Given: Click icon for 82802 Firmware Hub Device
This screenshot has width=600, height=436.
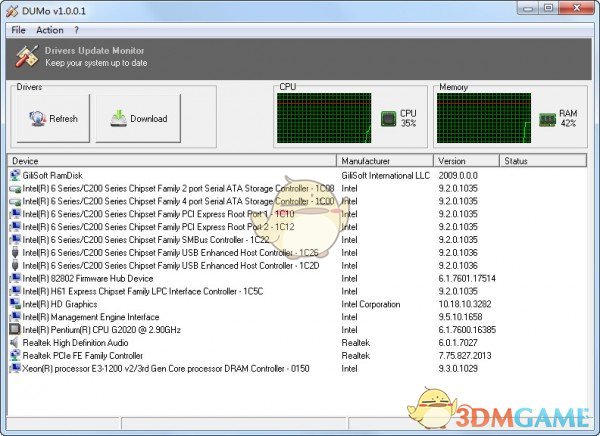Looking at the screenshot, I should pyautogui.click(x=15, y=278).
